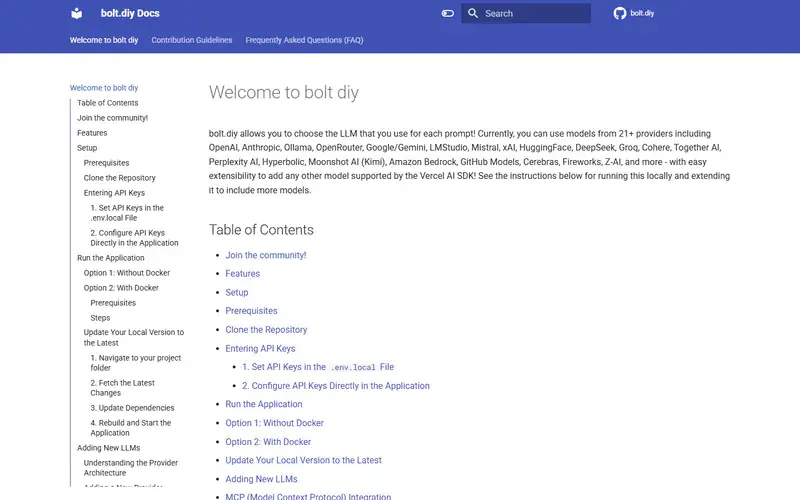Focus the Search input field
This screenshot has width=800, height=500.
pos(526,13)
